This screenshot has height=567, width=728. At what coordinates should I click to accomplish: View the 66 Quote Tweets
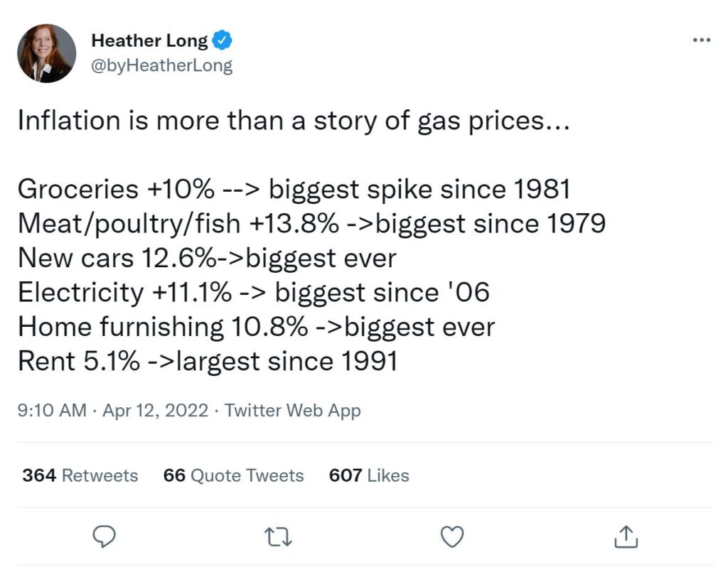[x=233, y=475]
